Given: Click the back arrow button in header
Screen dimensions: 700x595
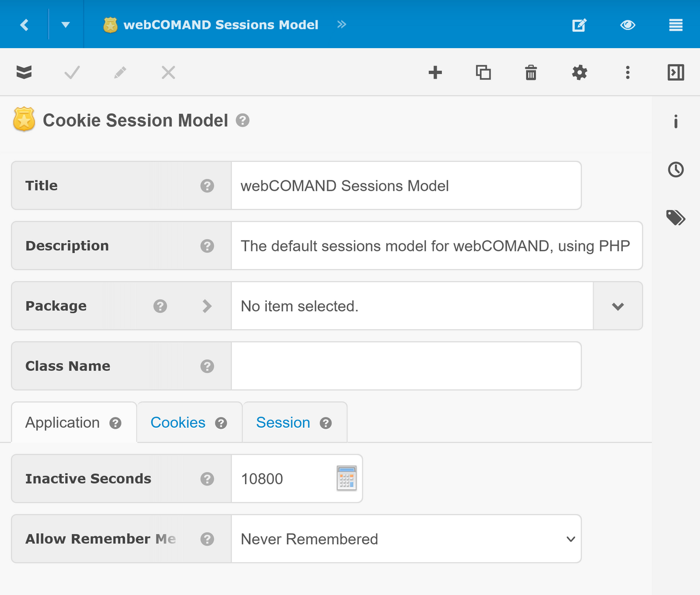Looking at the screenshot, I should [x=24, y=25].
